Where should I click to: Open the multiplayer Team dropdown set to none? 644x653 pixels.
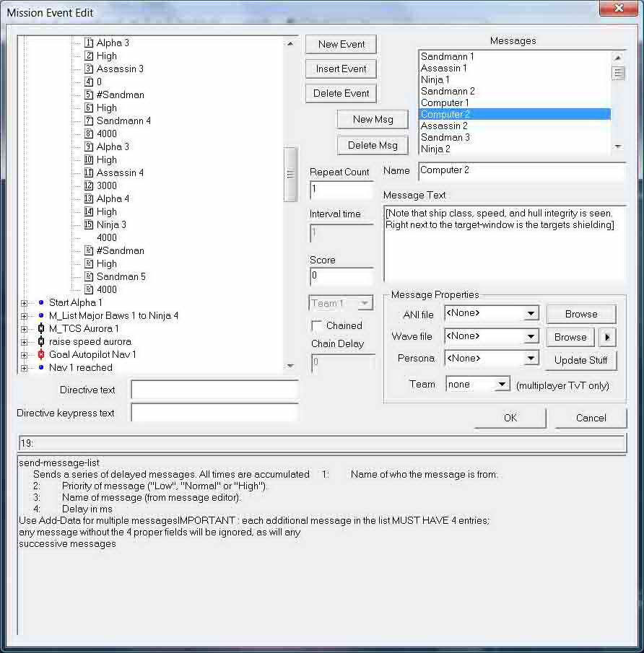(502, 385)
